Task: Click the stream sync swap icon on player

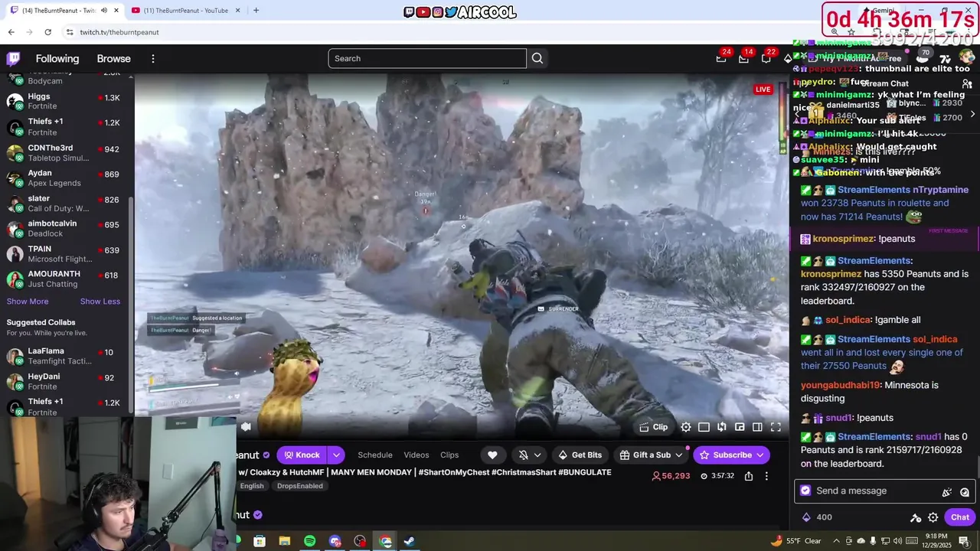Action: (721, 427)
